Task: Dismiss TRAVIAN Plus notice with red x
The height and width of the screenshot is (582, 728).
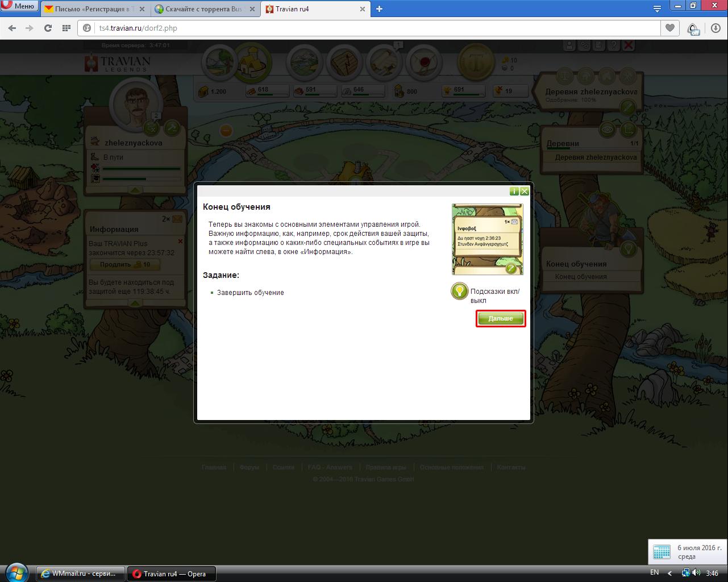Action: click(180, 242)
